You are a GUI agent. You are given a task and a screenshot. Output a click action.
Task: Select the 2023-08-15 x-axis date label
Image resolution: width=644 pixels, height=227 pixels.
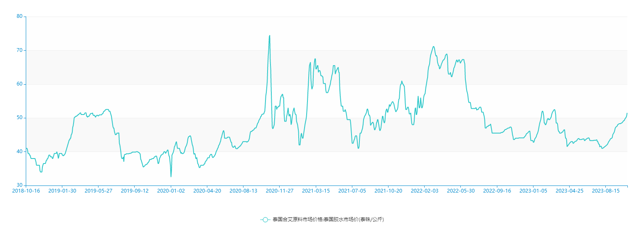(x=605, y=191)
